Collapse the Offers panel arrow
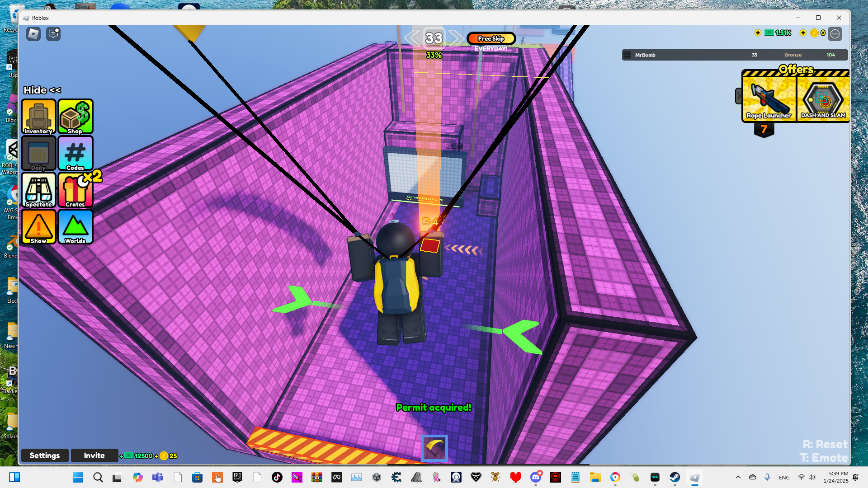The image size is (868, 488). (738, 96)
